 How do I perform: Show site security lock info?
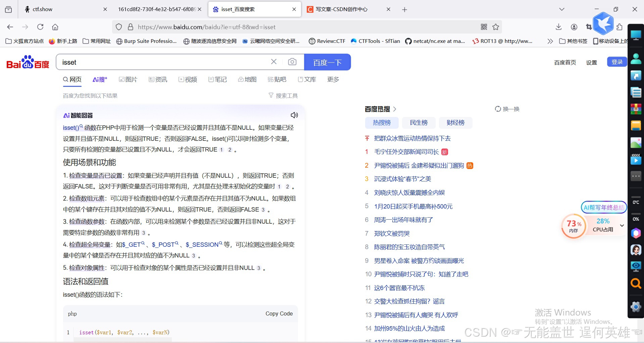pos(131,27)
